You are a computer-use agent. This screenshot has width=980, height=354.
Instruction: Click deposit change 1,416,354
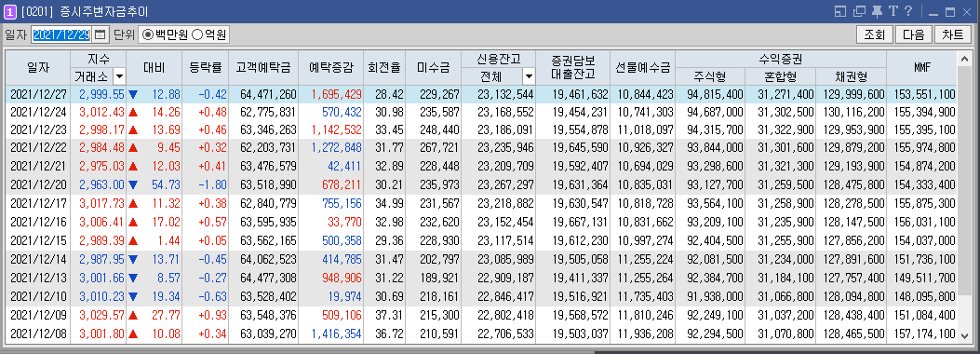coord(336,334)
